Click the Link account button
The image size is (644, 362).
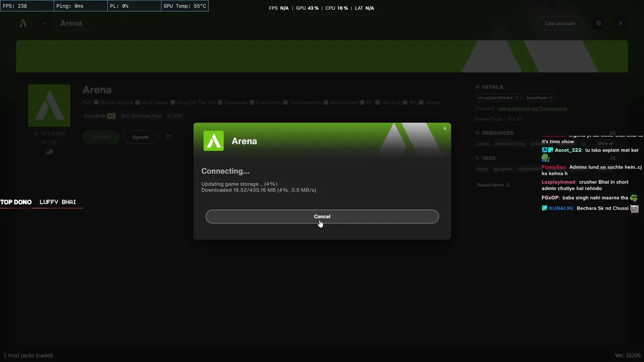(560, 23)
